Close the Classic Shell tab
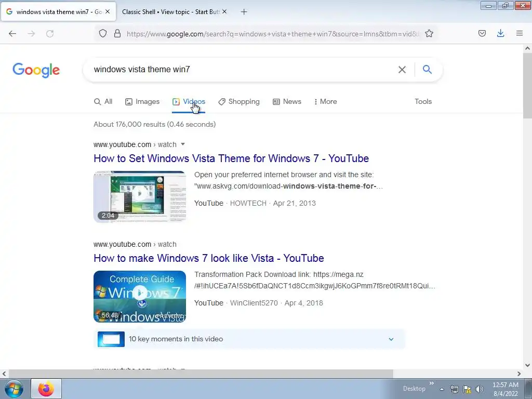The height and width of the screenshot is (399, 532). coord(224,11)
